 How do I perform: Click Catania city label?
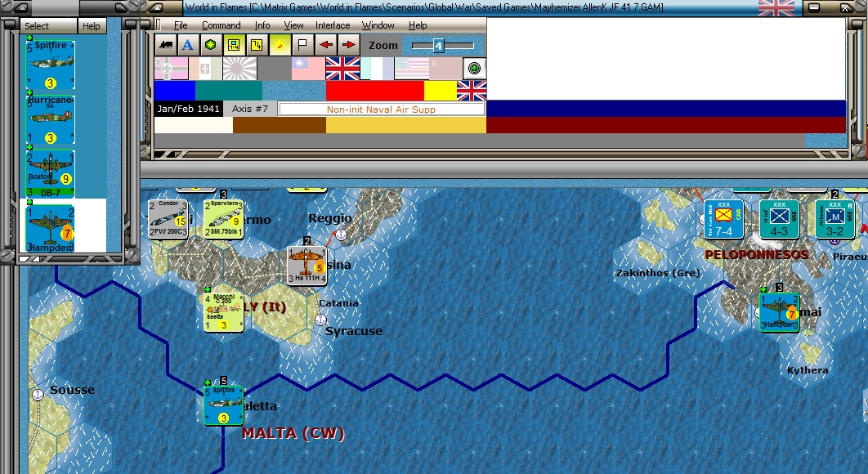[339, 303]
